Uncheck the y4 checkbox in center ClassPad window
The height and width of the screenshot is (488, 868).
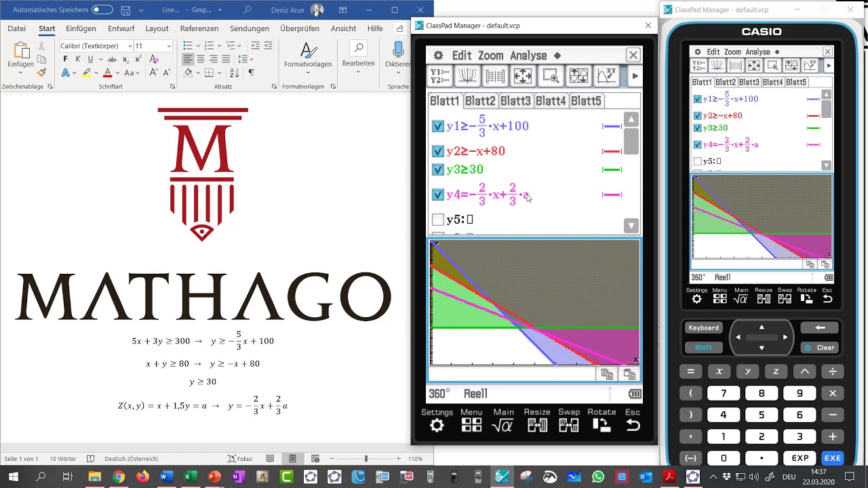pos(438,195)
